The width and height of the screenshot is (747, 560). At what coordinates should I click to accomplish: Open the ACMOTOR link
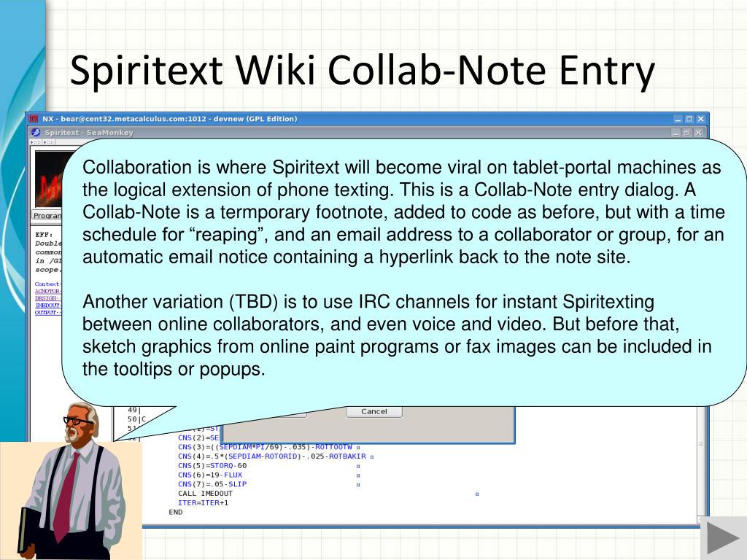pyautogui.click(x=47, y=291)
